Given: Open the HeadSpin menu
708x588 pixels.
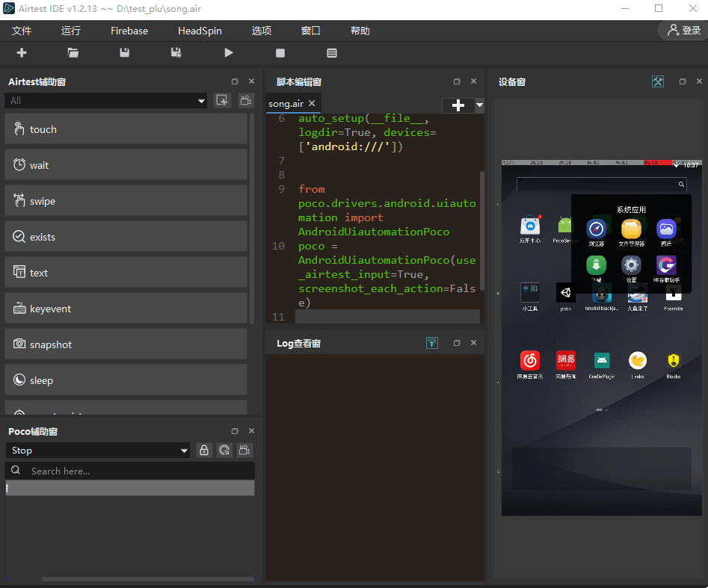Looking at the screenshot, I should point(200,31).
